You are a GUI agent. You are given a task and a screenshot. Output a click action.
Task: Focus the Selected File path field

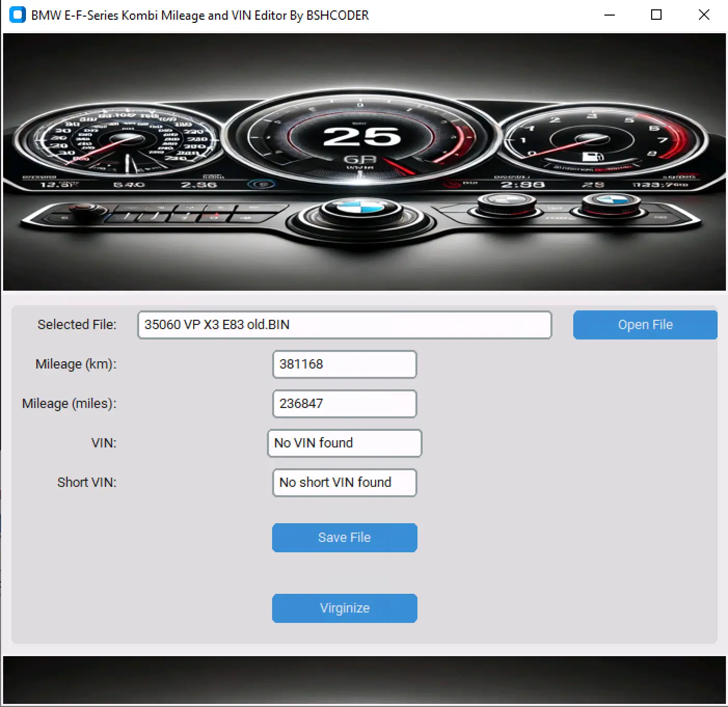point(344,325)
